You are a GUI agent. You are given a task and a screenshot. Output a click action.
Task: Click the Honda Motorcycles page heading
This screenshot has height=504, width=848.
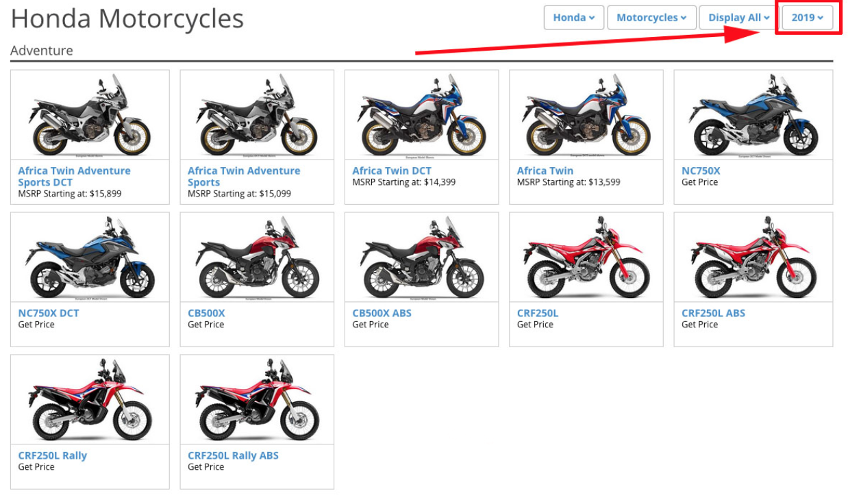[127, 18]
